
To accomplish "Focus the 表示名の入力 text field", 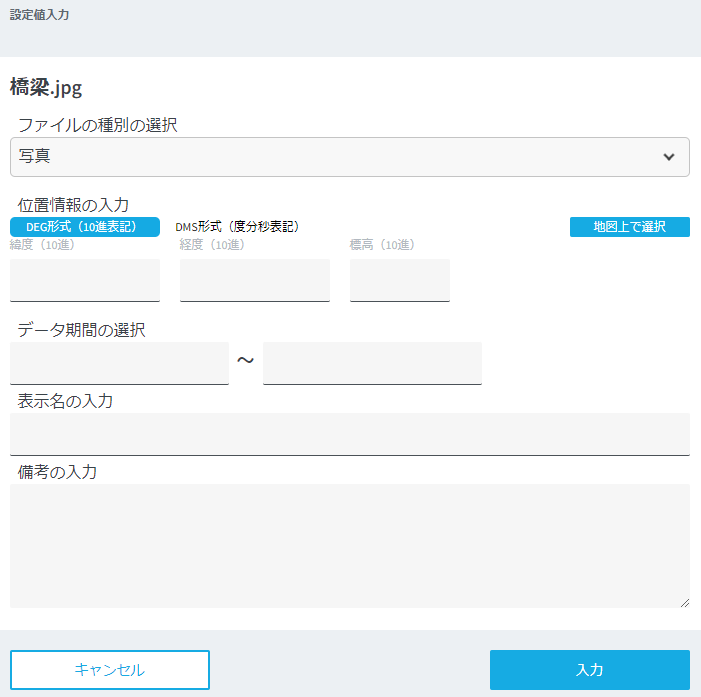I will (350, 434).
